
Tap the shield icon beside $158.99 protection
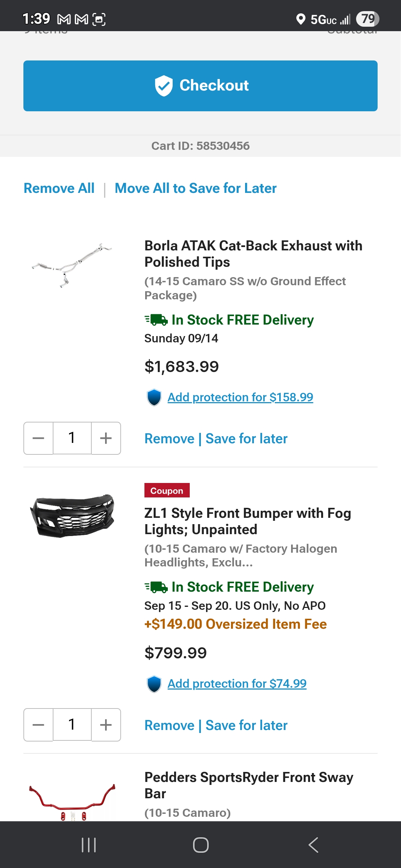coord(154,397)
